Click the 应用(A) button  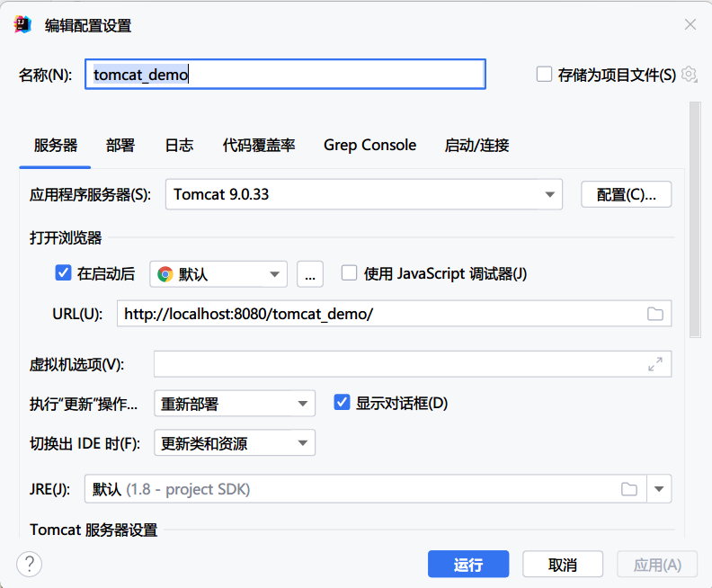click(657, 565)
